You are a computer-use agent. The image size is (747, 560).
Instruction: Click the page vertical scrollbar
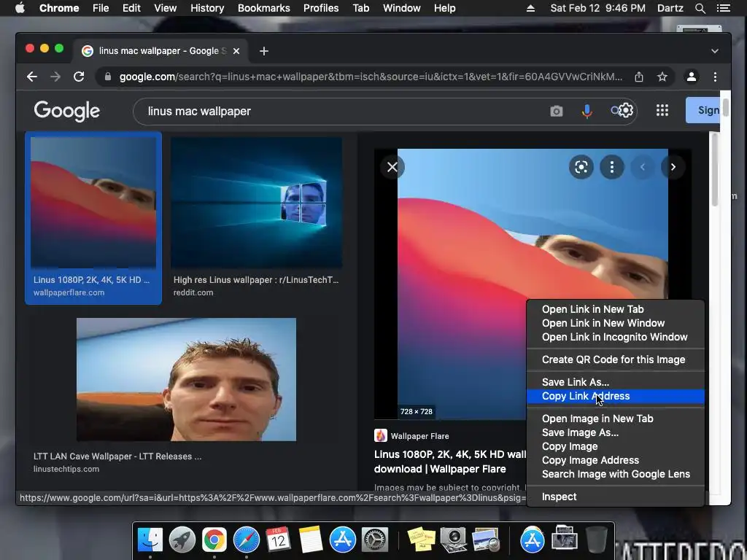tap(725, 108)
